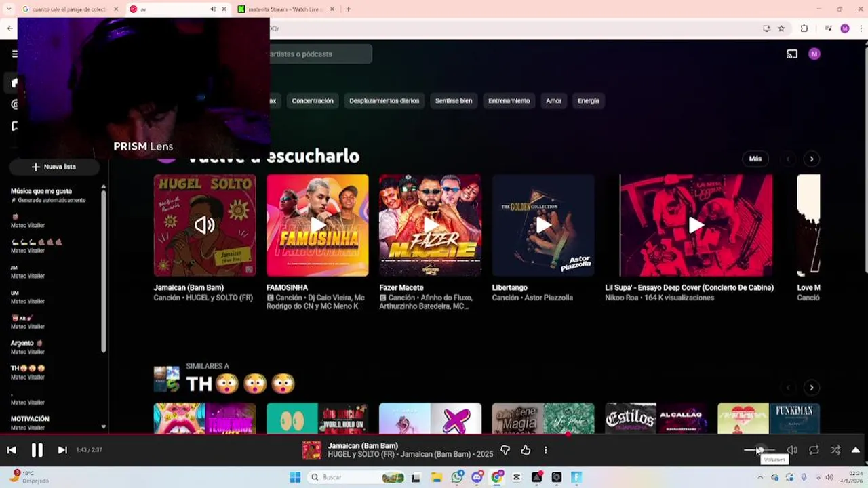Open a new browser tab

[x=349, y=9]
